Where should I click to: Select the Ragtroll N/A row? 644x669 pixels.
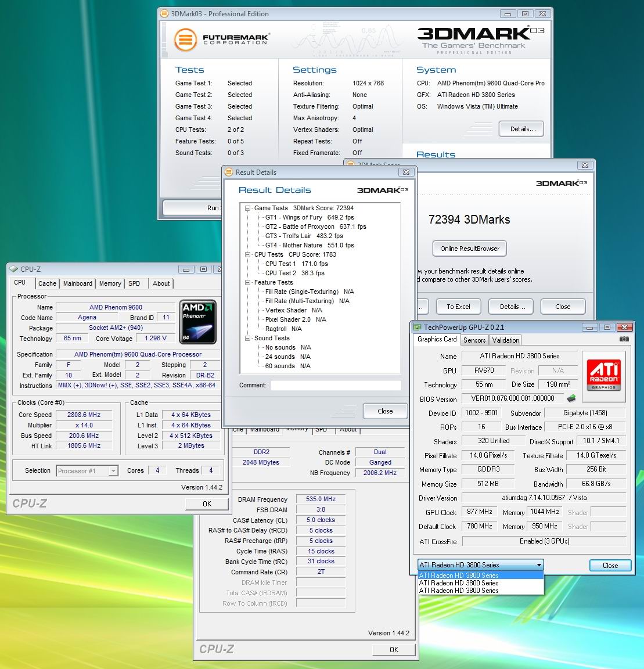(283, 329)
